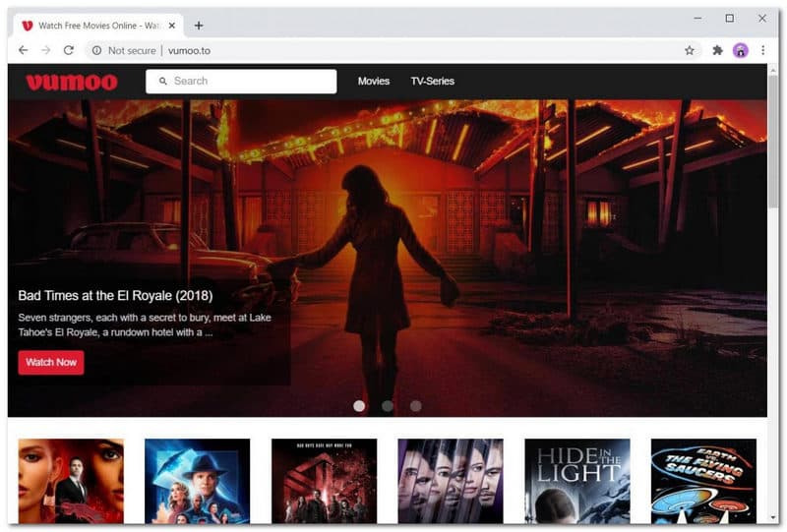787x532 pixels.
Task: Minimize the Chrome window
Action: [x=697, y=18]
